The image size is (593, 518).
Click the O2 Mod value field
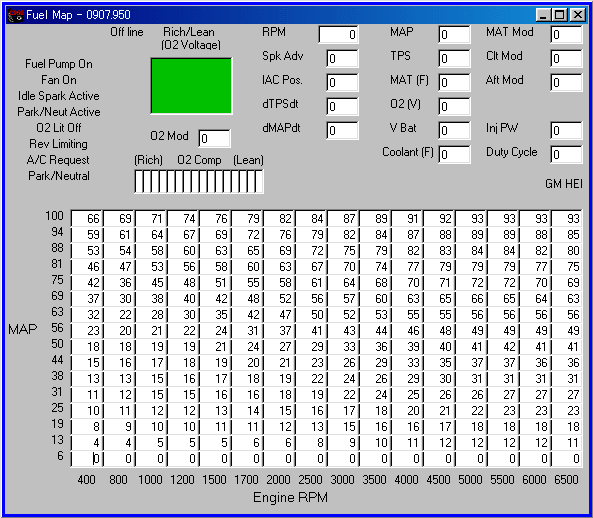coord(214,138)
